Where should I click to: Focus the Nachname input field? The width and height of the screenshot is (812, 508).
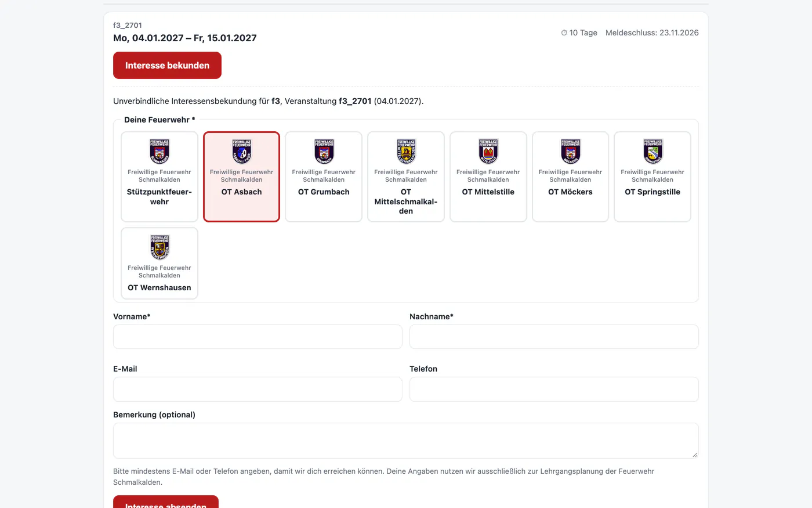pos(554,337)
